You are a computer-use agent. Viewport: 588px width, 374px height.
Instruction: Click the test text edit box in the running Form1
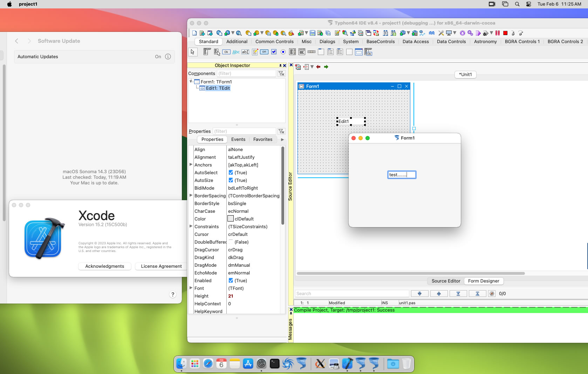[x=402, y=175]
